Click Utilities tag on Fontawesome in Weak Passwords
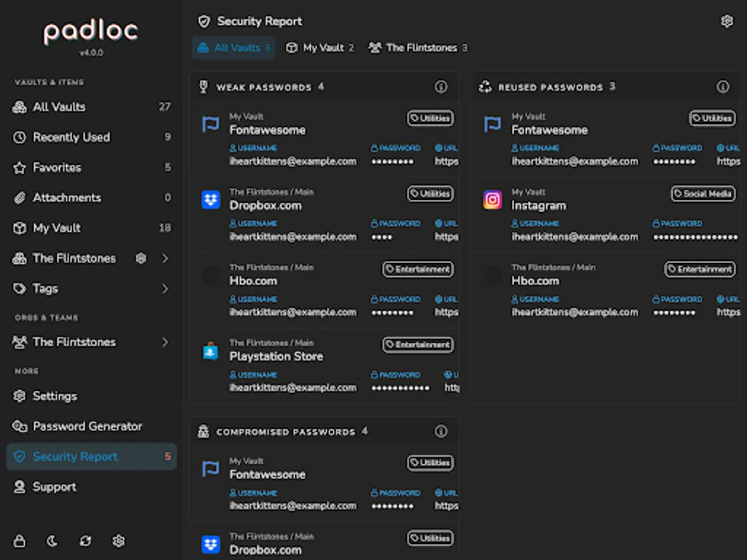The height and width of the screenshot is (560, 747). [430, 118]
